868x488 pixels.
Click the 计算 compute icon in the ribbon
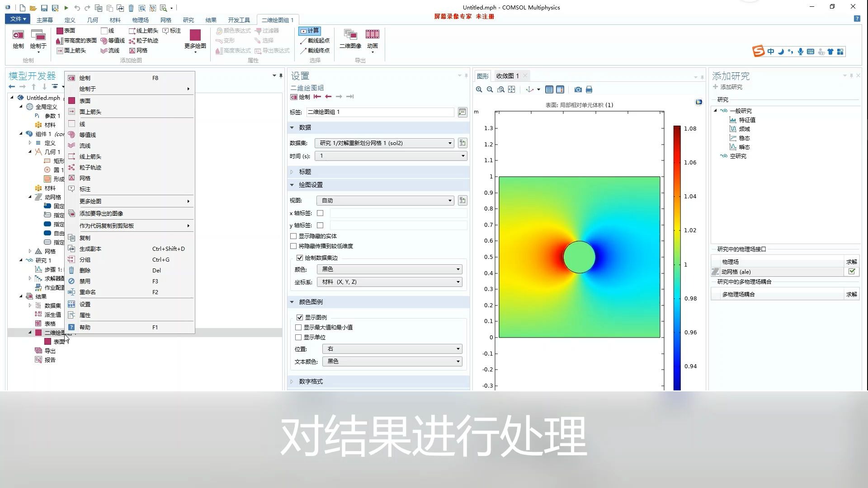point(310,30)
